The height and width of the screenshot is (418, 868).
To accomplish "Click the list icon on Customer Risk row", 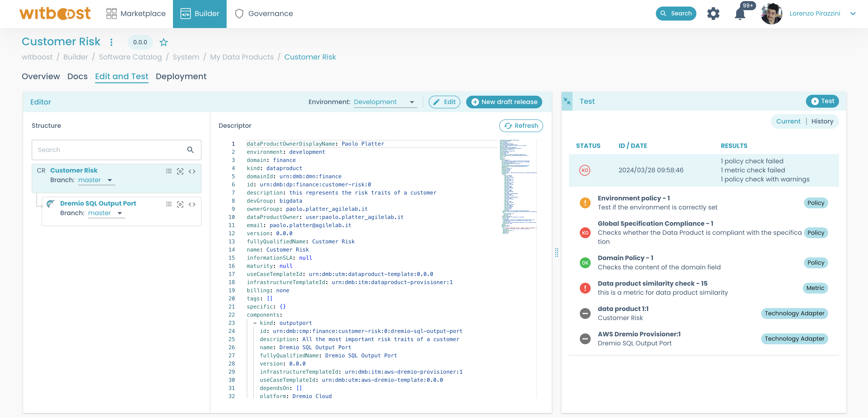I will pos(169,171).
